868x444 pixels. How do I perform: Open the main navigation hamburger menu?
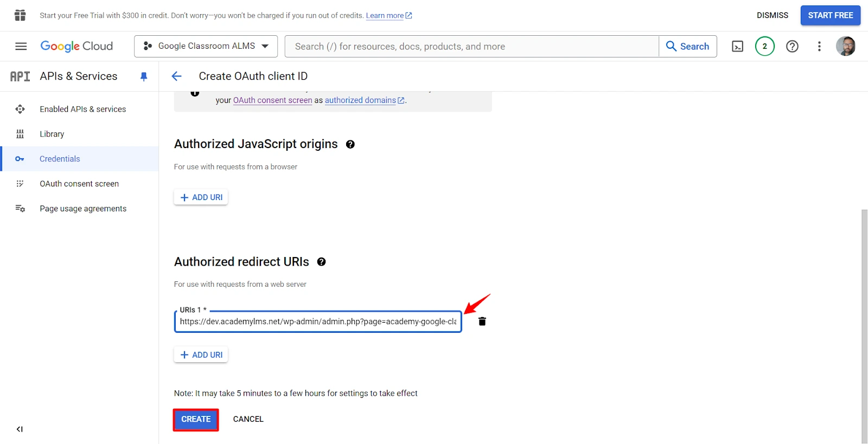click(21, 47)
